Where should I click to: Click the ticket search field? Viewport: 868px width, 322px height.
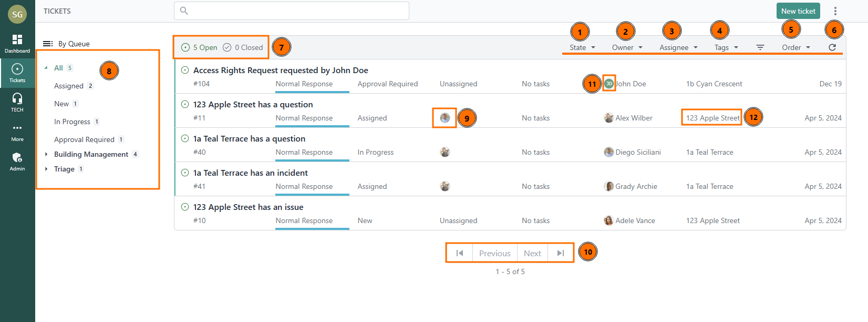coord(292,11)
